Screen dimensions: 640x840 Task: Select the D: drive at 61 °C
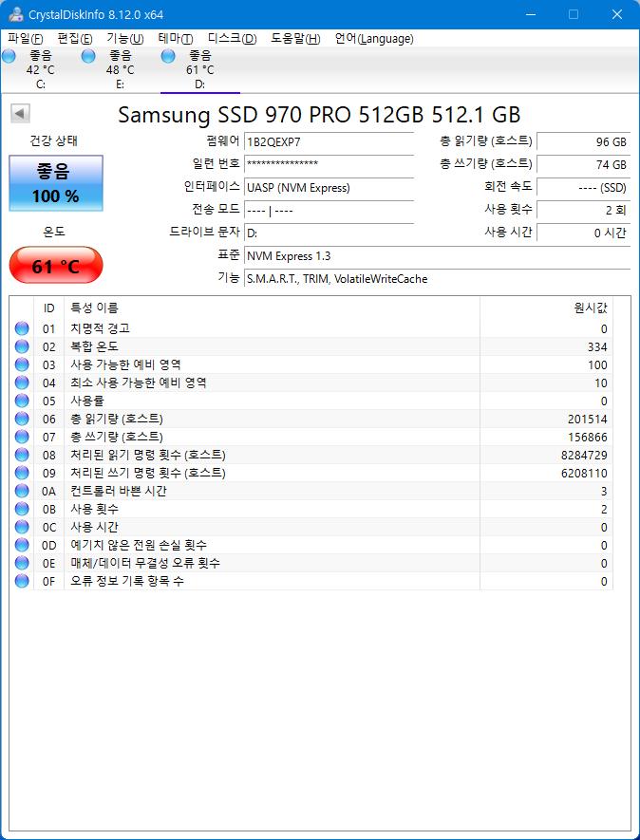[x=200, y=70]
